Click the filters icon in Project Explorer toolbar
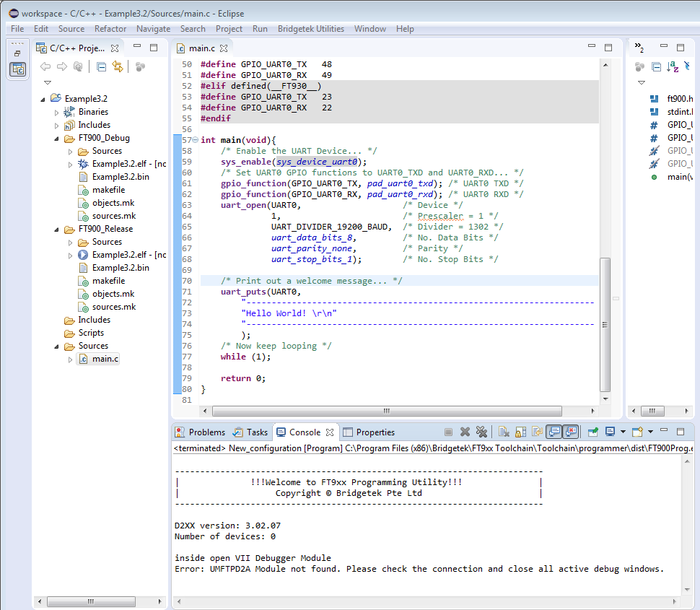700x610 pixels. point(140,67)
